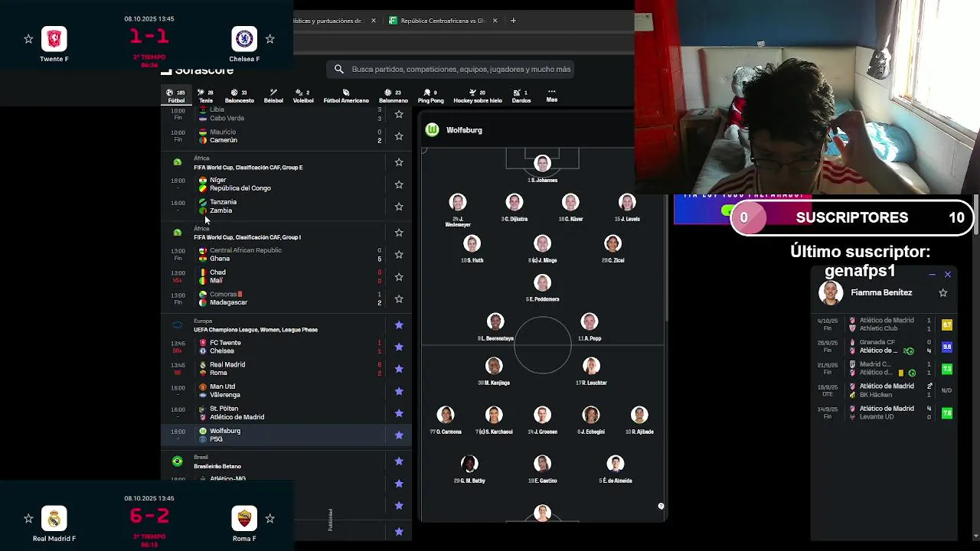Switch to the Voleibol tab

pyautogui.click(x=303, y=96)
